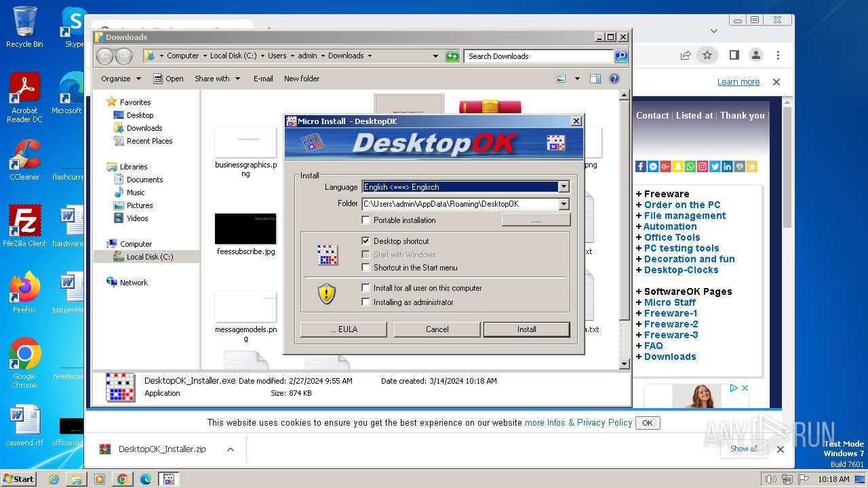Image resolution: width=868 pixels, height=488 pixels.
Task: Select businessgraphics.png file
Action: point(245,152)
